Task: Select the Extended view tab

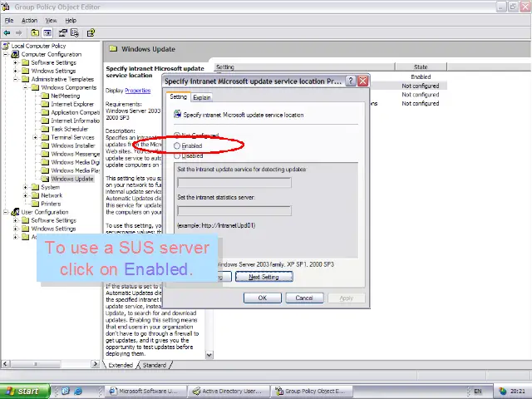Action: [x=120, y=365]
